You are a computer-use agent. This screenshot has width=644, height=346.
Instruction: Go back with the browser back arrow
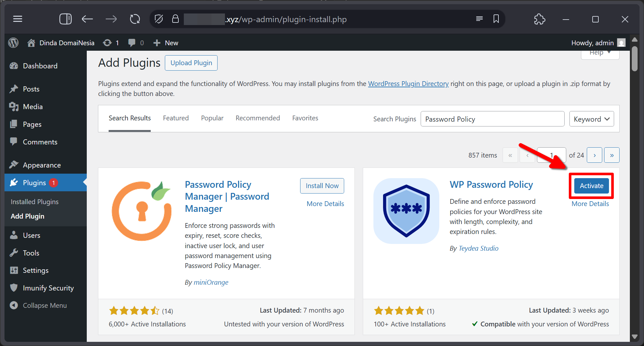tap(87, 19)
